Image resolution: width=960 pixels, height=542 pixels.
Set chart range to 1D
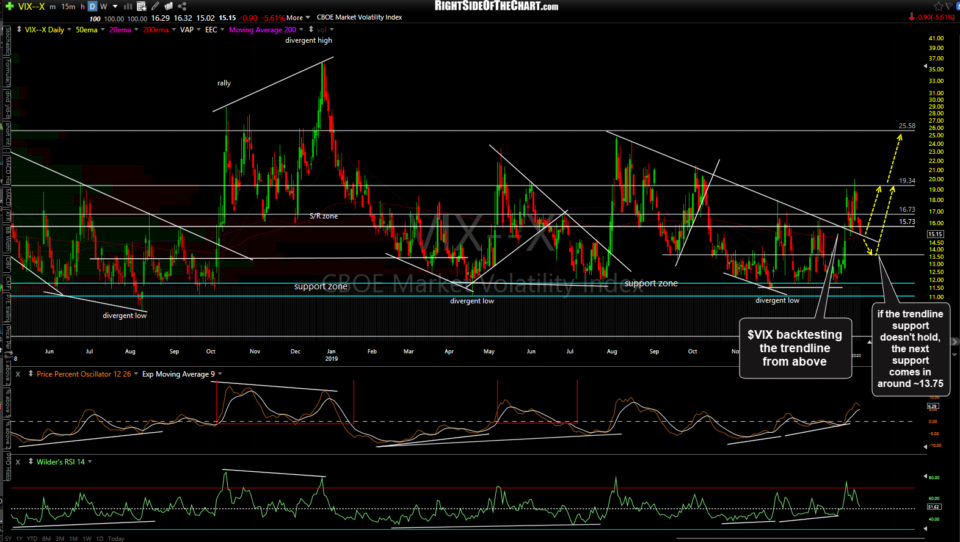(100, 538)
